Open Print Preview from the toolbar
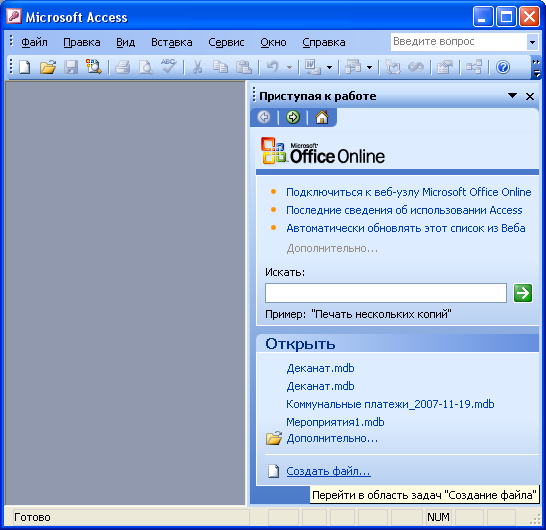The width and height of the screenshot is (546, 530). [146, 67]
